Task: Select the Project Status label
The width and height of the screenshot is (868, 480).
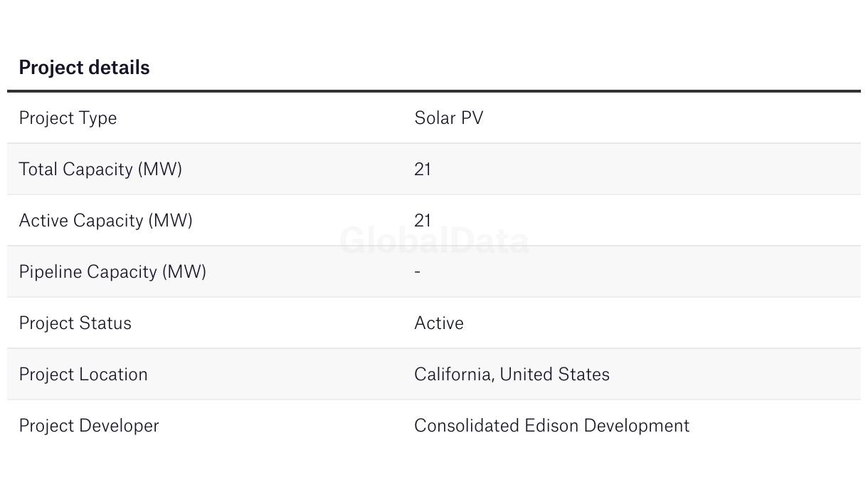Action: tap(75, 323)
